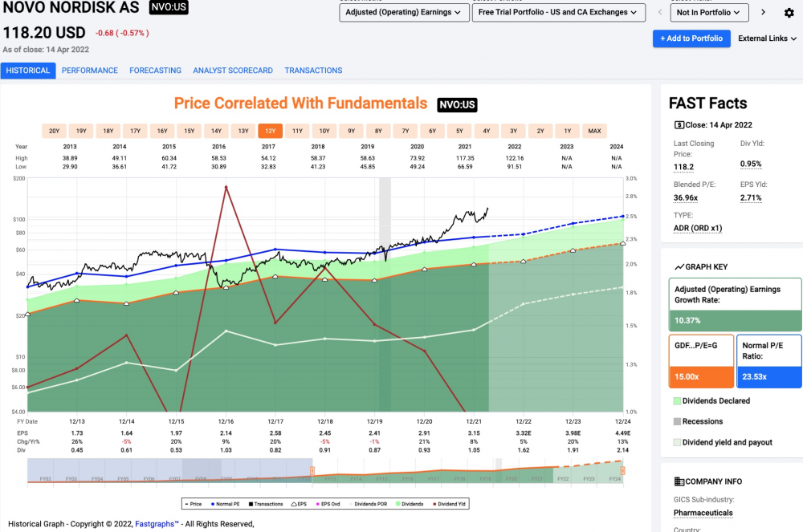
Task: Select 1Y time range
Action: point(568,131)
